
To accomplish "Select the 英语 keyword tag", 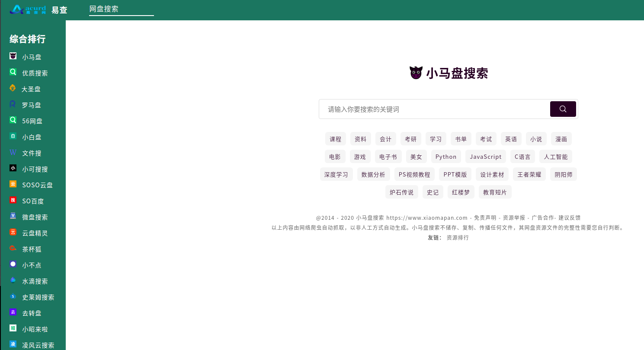I will (x=511, y=139).
